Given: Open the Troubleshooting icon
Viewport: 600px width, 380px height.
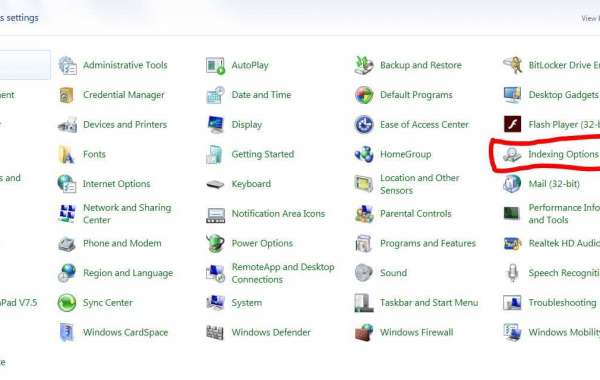Looking at the screenshot, I should click(x=512, y=303).
